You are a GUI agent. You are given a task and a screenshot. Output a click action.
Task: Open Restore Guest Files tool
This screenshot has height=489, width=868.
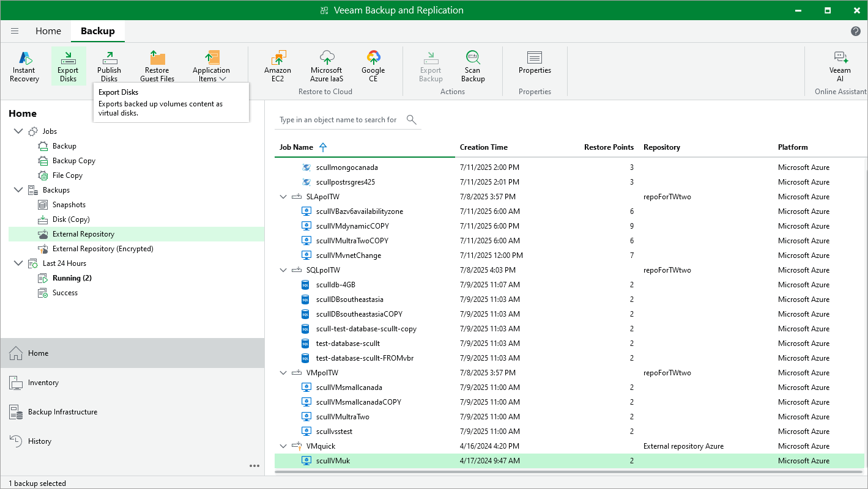(x=157, y=66)
